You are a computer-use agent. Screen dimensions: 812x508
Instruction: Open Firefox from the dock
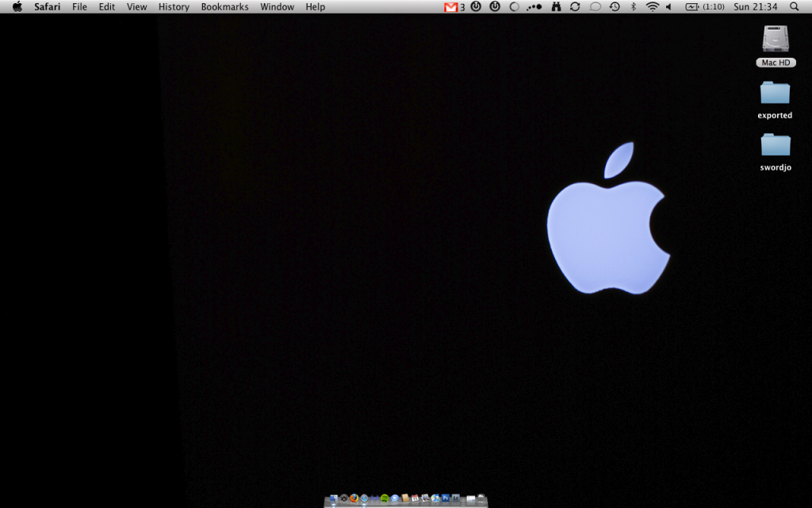[354, 498]
